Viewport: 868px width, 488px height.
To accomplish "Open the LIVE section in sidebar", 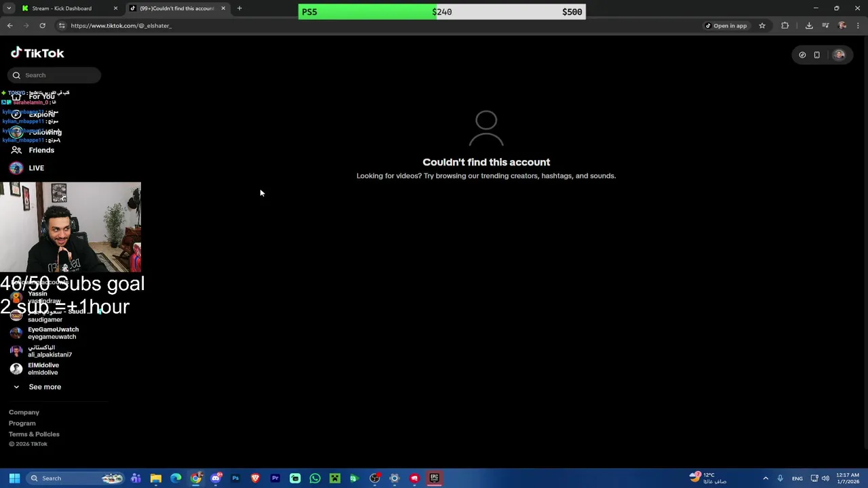I will pyautogui.click(x=36, y=168).
